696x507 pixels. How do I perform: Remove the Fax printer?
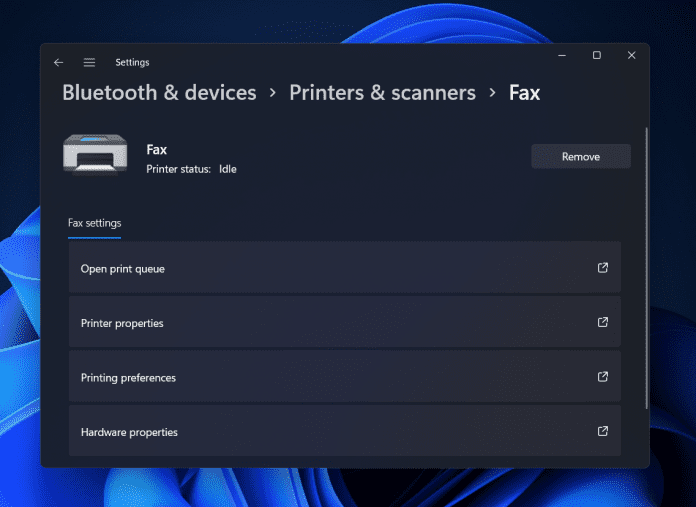(x=580, y=157)
